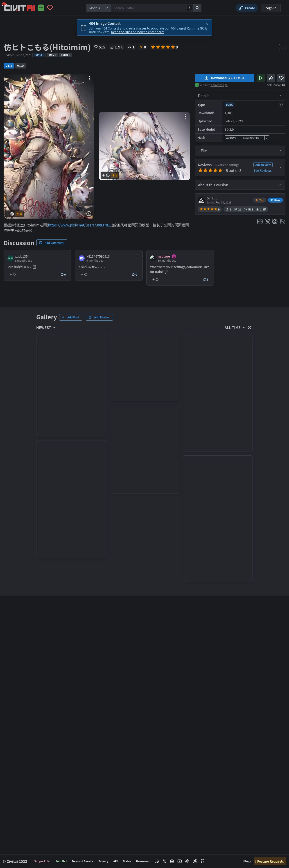Open Terms of Service footer link
289x868 pixels.
coord(82,861)
